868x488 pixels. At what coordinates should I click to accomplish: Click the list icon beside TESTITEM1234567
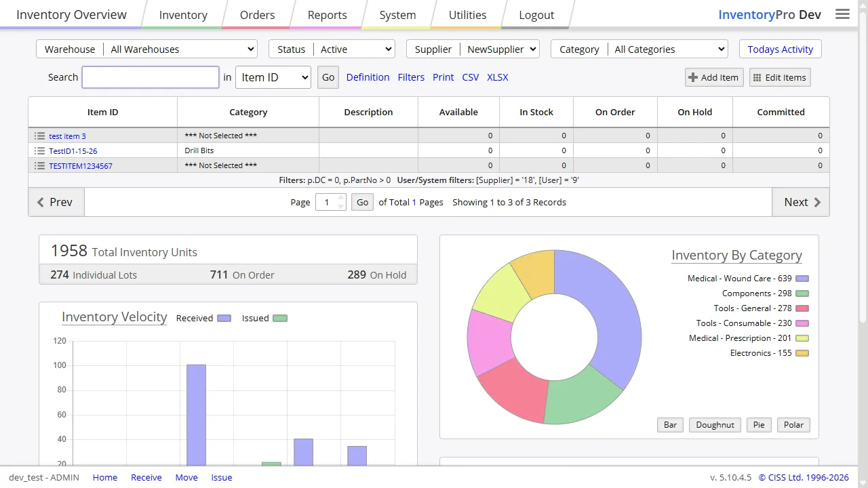pyautogui.click(x=39, y=165)
